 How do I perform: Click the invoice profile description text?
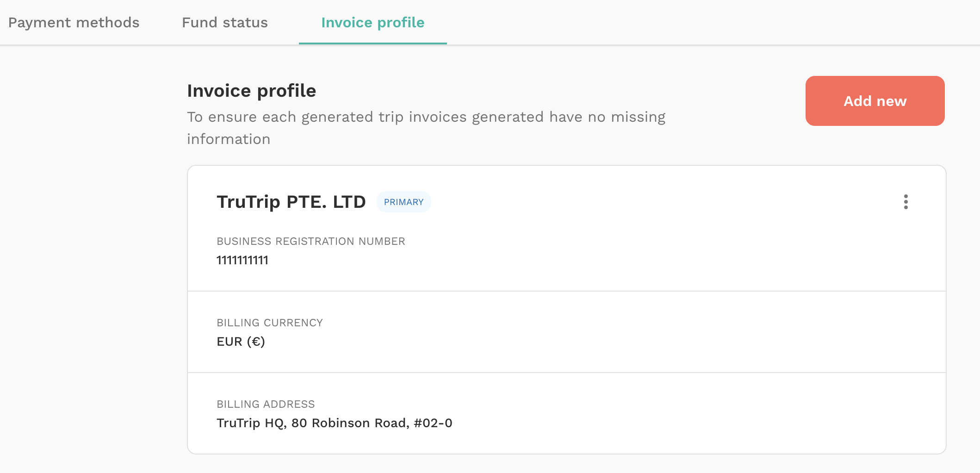pos(426,118)
